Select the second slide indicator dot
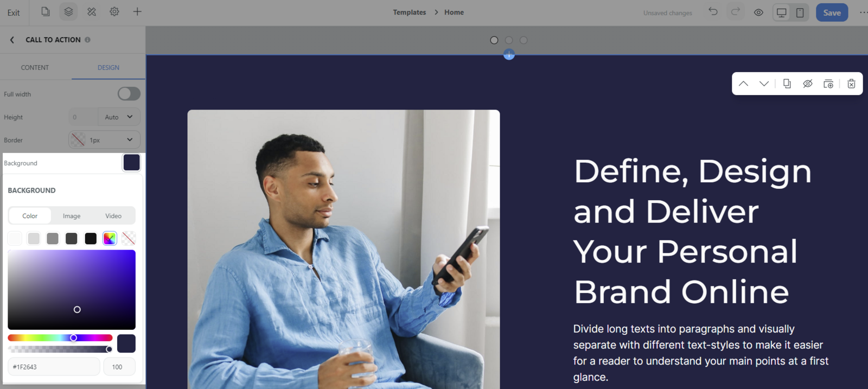Viewport: 868px width, 389px height. click(x=509, y=40)
